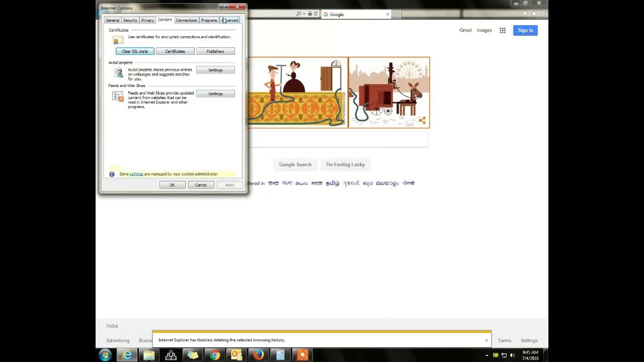The image size is (644, 362).
Task: Click the security lock icon in address bar
Action: [309, 14]
